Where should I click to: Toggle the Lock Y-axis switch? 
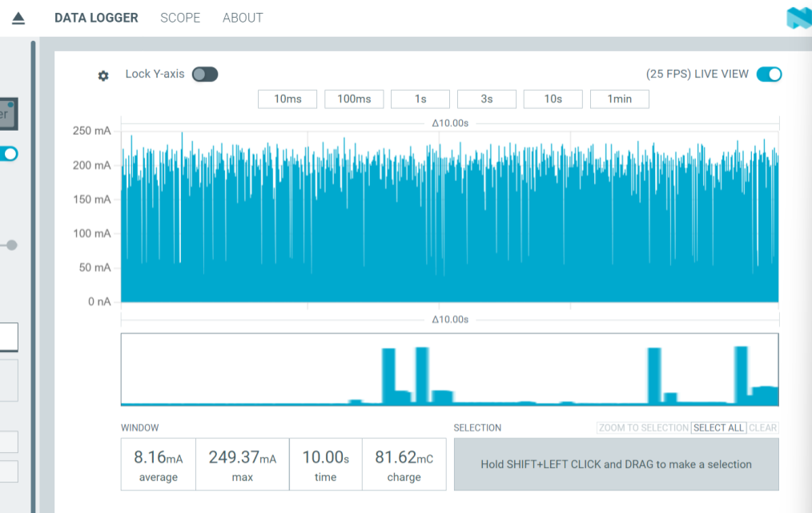204,74
